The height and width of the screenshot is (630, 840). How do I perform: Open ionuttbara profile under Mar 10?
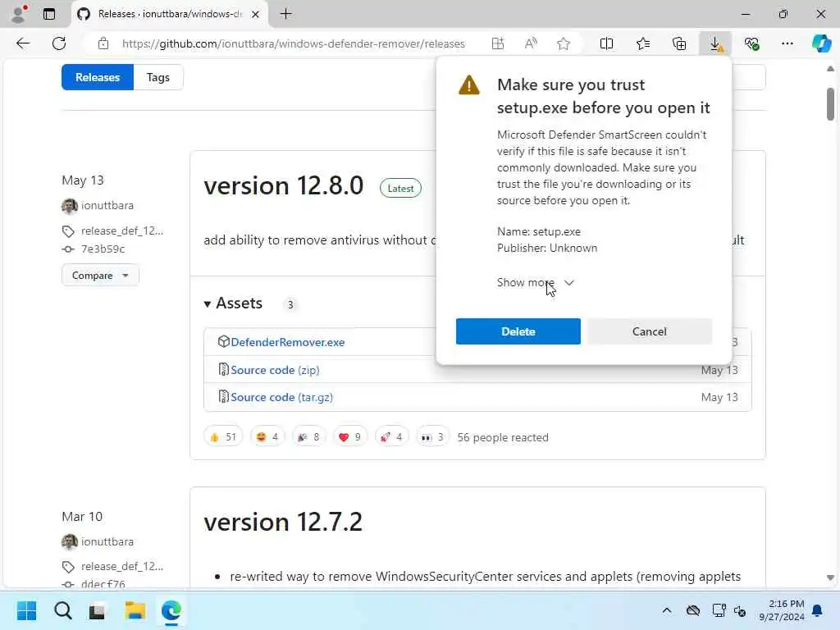click(x=107, y=541)
